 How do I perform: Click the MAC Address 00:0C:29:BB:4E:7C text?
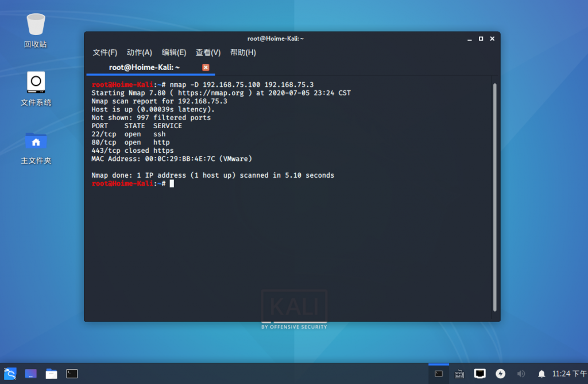coord(172,159)
